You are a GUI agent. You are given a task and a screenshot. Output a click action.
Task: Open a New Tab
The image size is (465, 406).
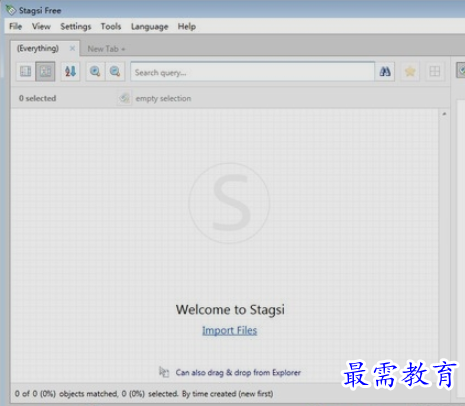tap(106, 49)
